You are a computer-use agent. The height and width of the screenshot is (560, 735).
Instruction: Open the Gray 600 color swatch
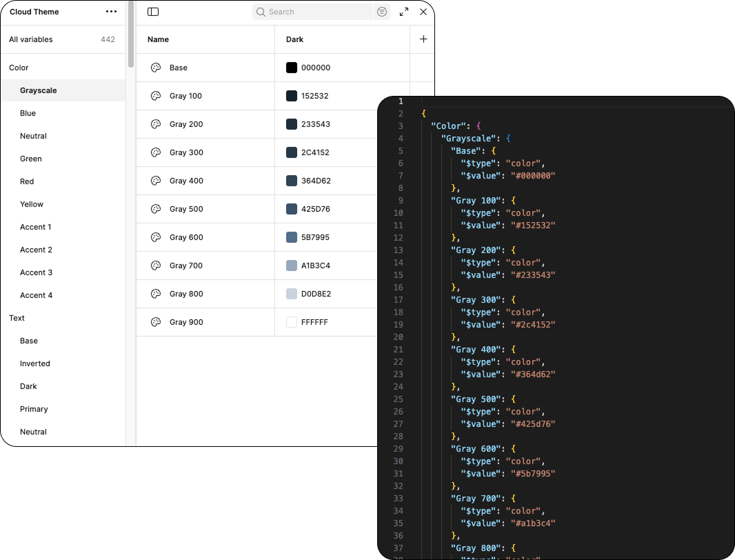[x=292, y=237]
